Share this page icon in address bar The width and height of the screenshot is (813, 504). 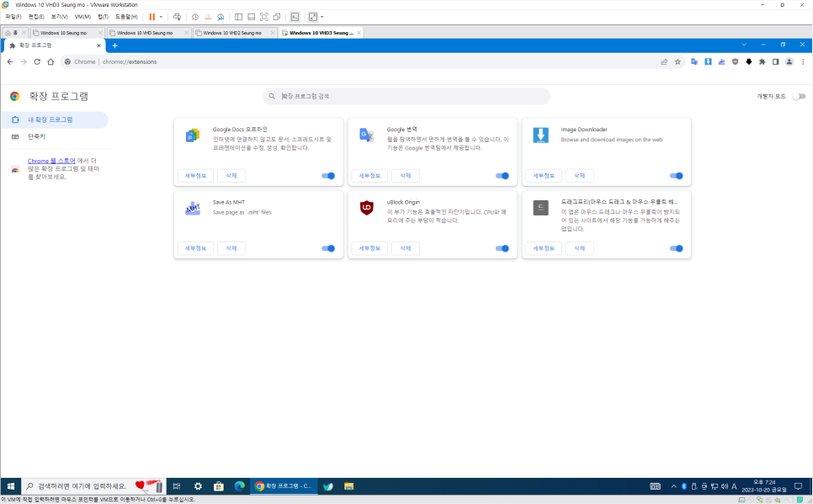coord(664,61)
